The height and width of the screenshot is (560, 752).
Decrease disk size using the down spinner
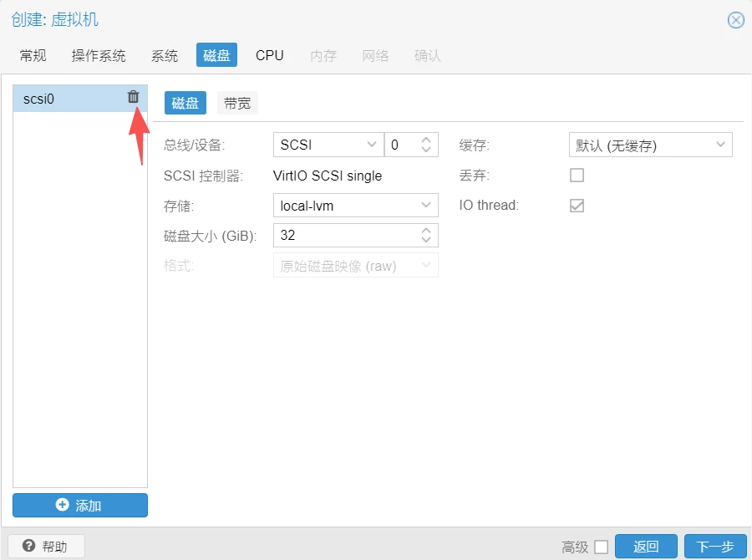(426, 240)
